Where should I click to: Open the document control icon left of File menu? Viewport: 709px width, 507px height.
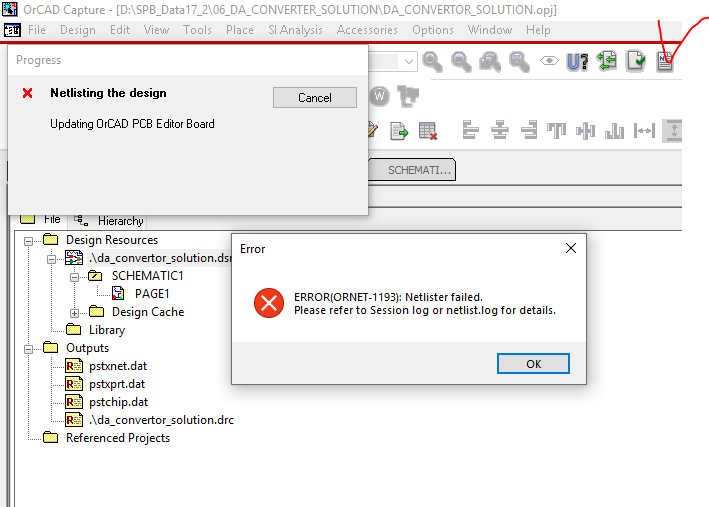click(12, 30)
